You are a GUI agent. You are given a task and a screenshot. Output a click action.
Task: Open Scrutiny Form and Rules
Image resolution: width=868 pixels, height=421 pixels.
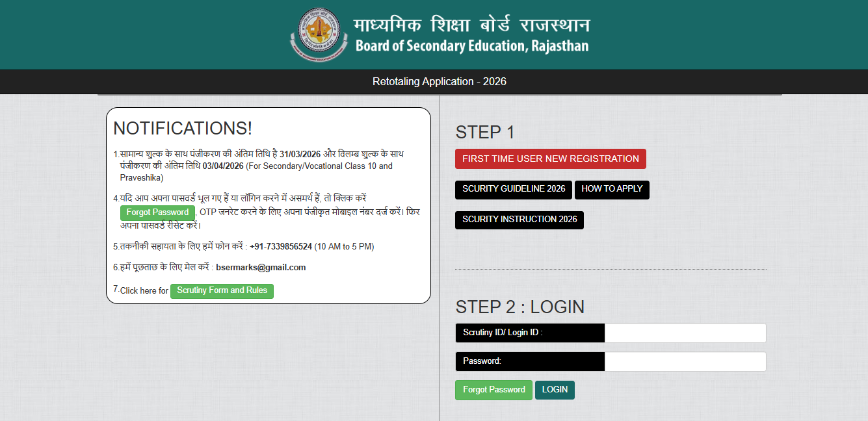pyautogui.click(x=222, y=290)
